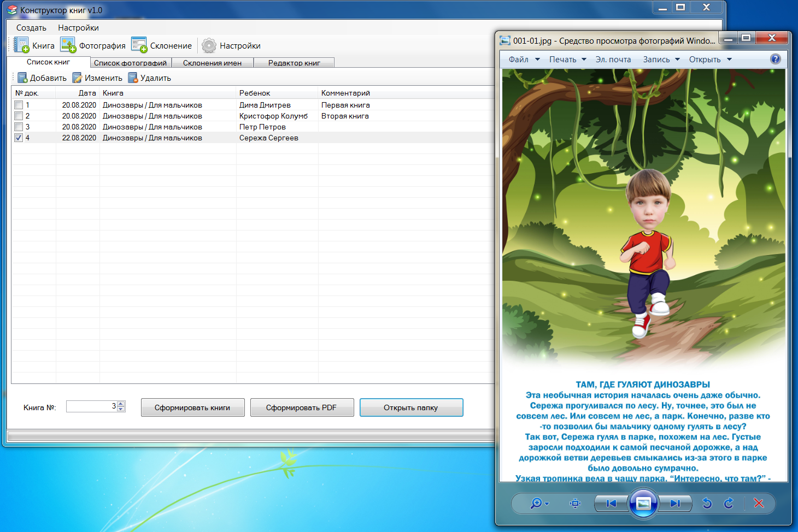
Task: Sort by Дата column header
Action: point(78,93)
